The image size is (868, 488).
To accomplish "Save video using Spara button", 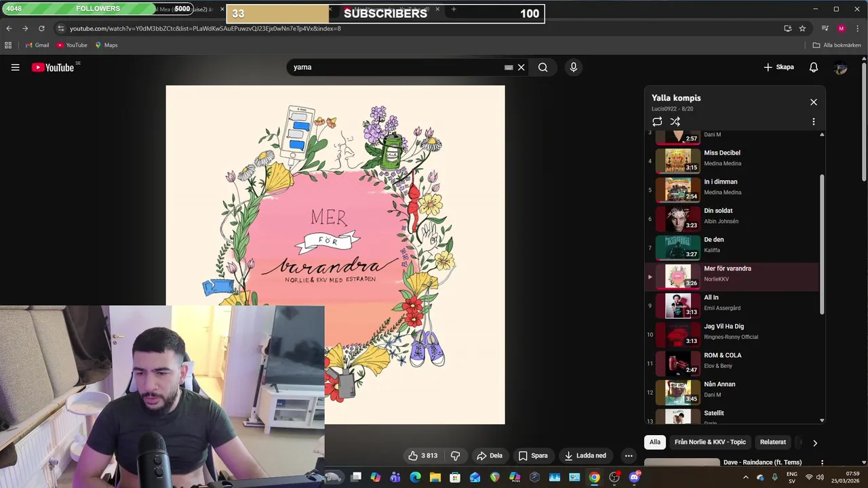I will (532, 455).
